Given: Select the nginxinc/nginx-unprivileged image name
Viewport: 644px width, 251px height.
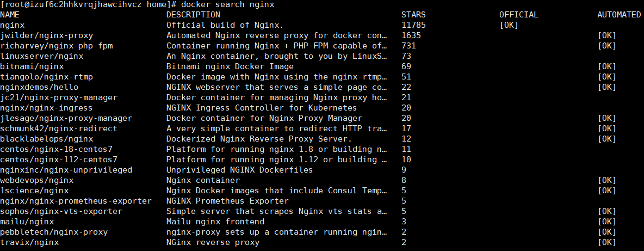Looking at the screenshot, I should point(66,170).
